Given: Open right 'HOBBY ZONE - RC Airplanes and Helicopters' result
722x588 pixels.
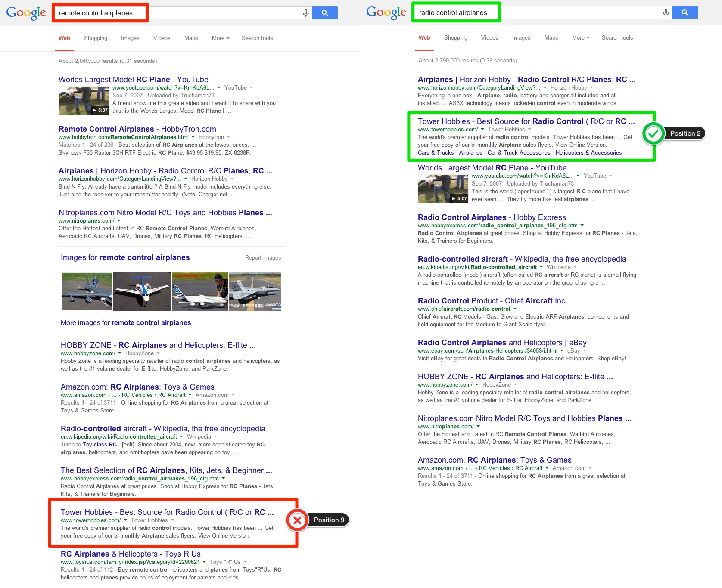Looking at the screenshot, I should point(515,377).
